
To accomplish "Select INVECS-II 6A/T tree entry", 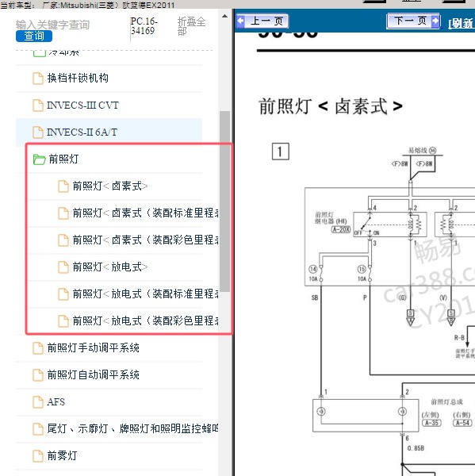I will pos(109,132).
